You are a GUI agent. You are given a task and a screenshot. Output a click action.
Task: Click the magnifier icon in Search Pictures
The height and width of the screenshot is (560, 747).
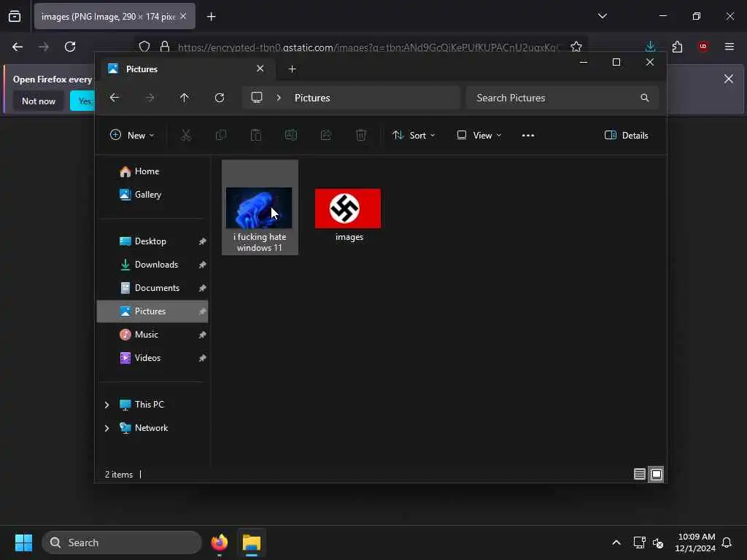(x=645, y=98)
